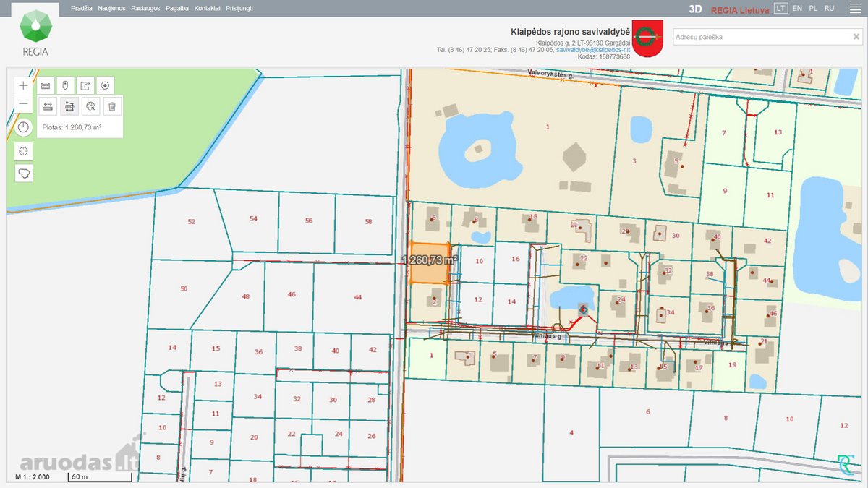The height and width of the screenshot is (488, 868).
Task: Click the REGIA Lietuva link
Action: point(740,9)
